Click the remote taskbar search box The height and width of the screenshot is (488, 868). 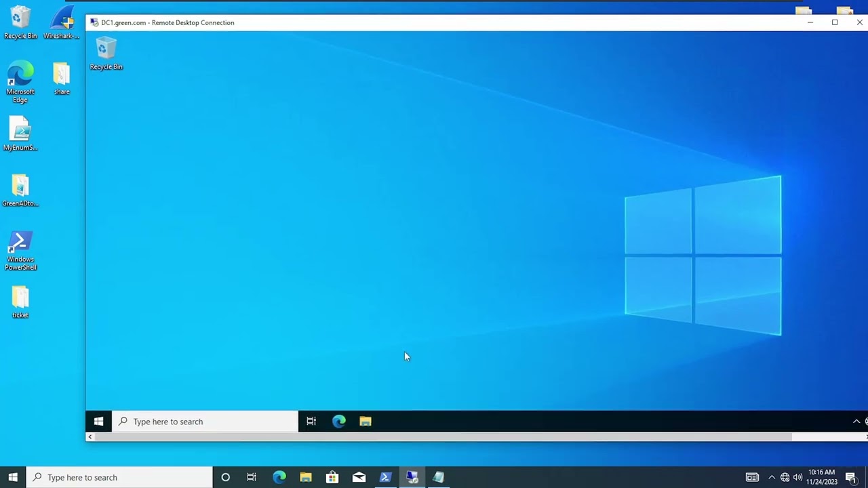(205, 422)
